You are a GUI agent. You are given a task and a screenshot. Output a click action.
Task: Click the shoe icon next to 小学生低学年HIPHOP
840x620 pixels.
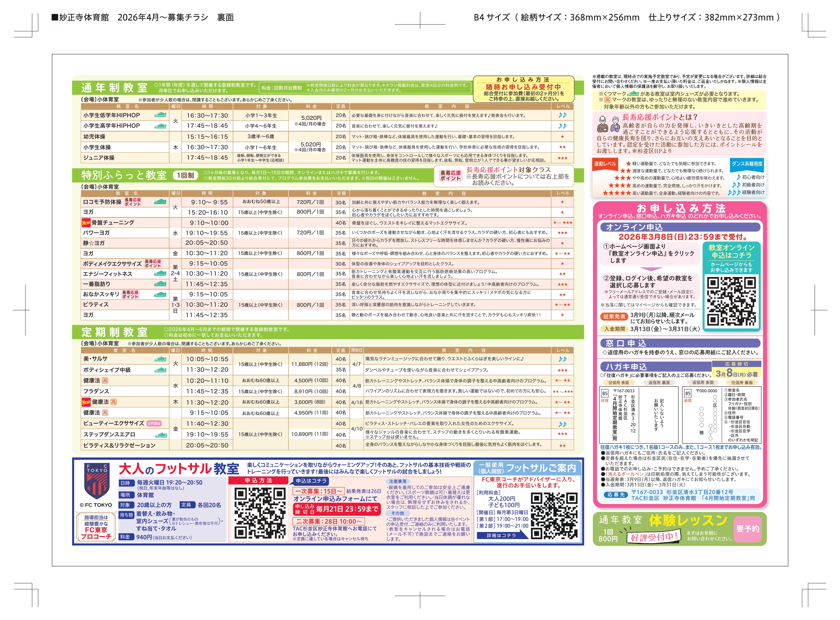coord(160,115)
